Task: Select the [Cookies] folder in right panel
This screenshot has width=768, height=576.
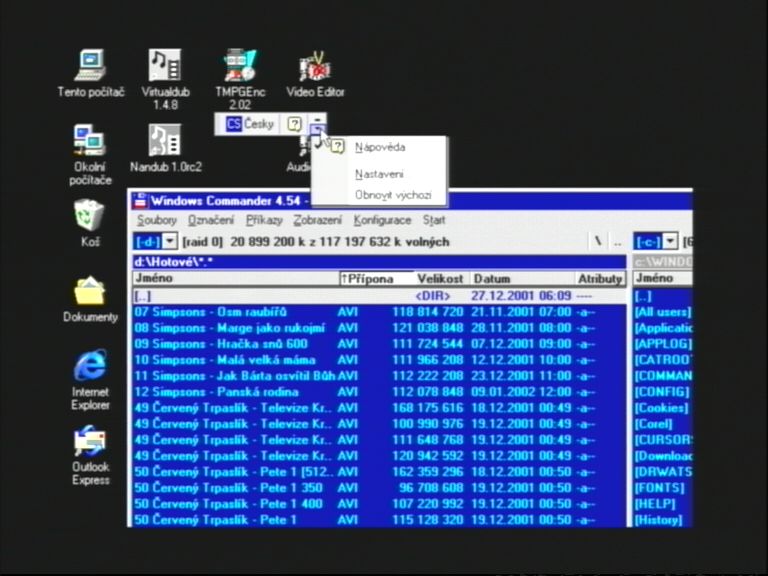Action: point(662,408)
